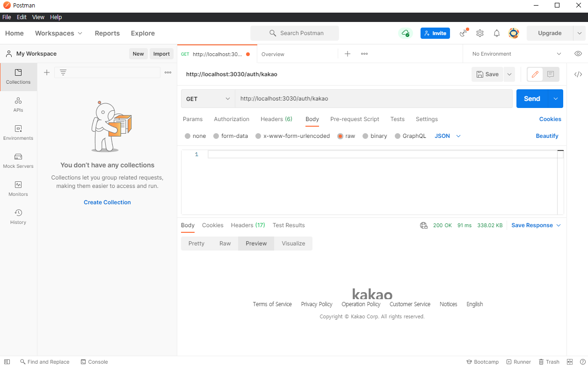Open the JSON format dropdown

coord(448,136)
